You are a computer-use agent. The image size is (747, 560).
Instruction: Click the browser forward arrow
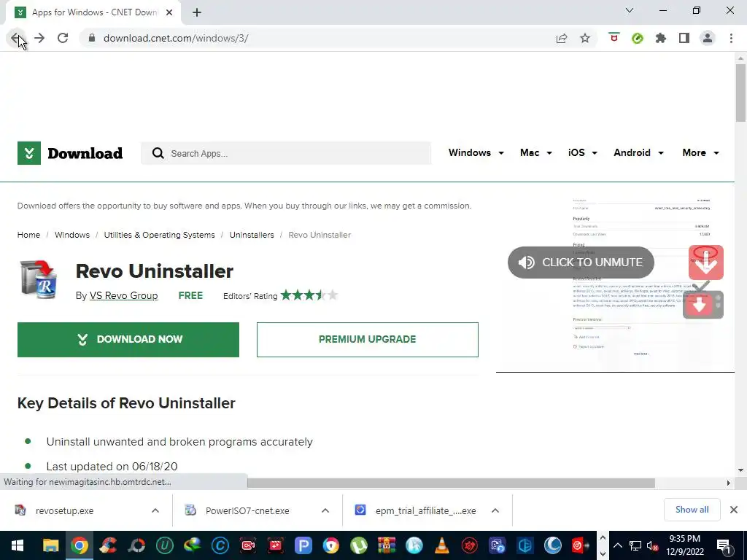point(39,38)
